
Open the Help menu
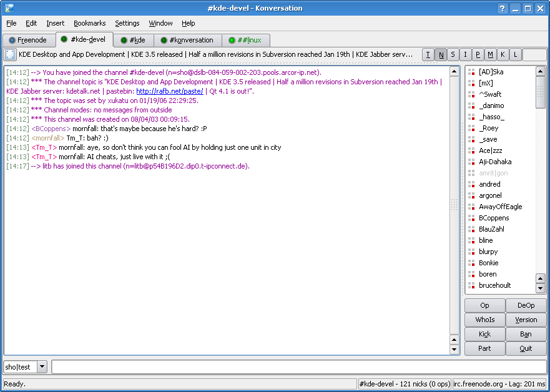click(189, 23)
